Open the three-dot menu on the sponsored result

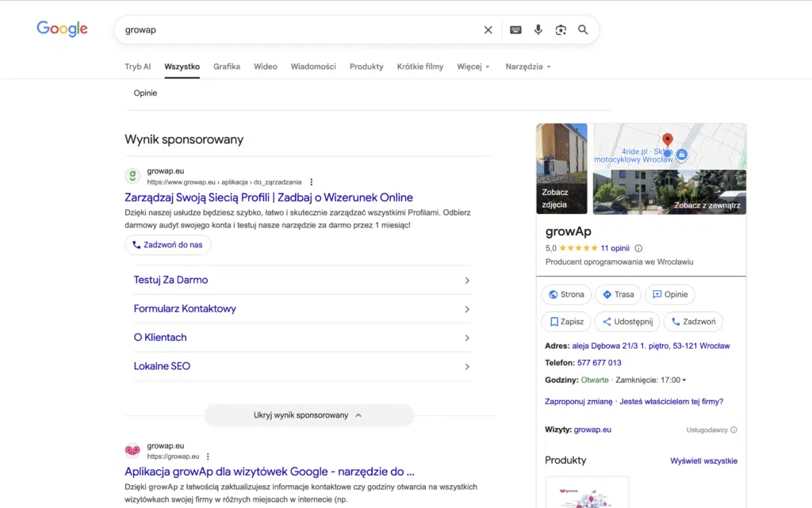pos(311,182)
